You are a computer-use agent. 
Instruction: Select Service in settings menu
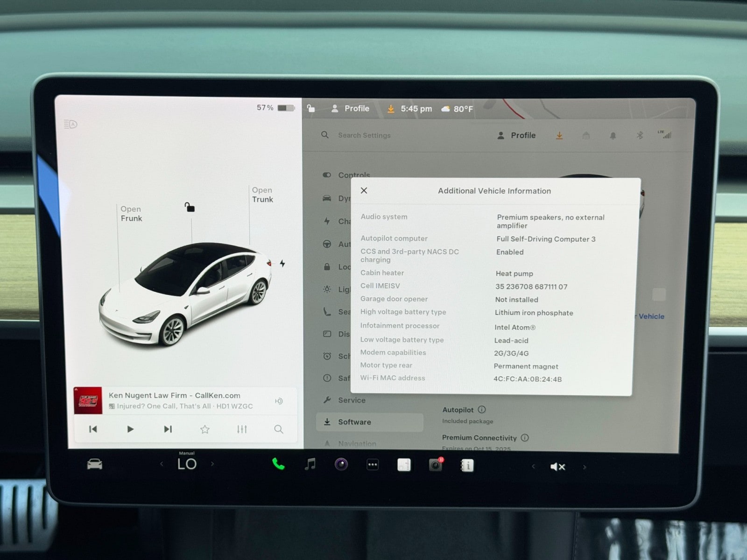pyautogui.click(x=352, y=400)
